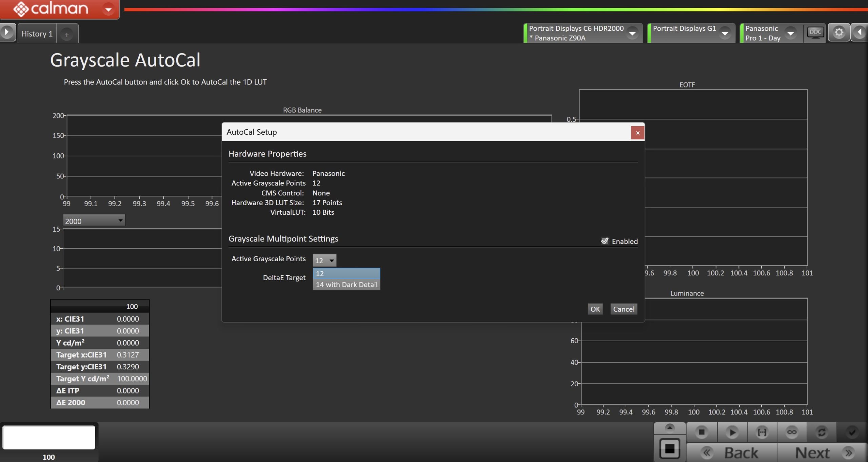Click the read series bracket icon
This screenshot has width=868, height=462.
(762, 432)
